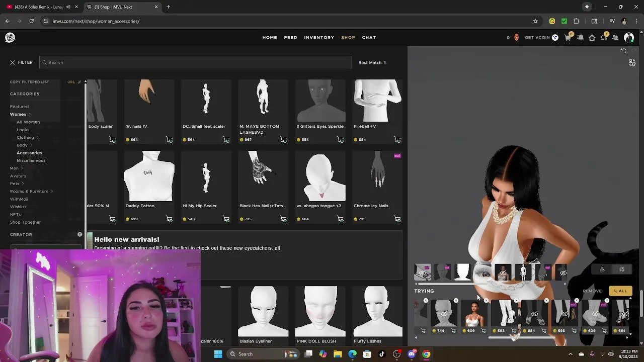This screenshot has width=644, height=362.
Task: Toggle visibility of the 884 sandals item
Action: (534, 314)
